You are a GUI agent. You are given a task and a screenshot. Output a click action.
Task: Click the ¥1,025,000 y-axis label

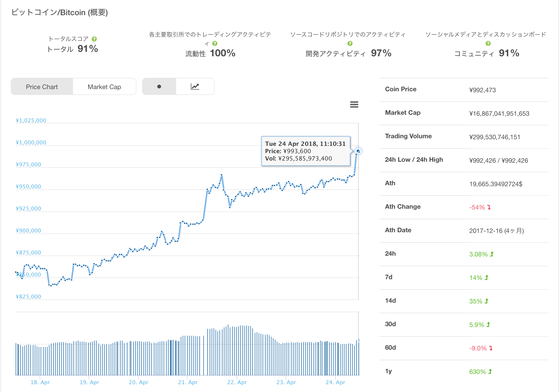(x=31, y=120)
